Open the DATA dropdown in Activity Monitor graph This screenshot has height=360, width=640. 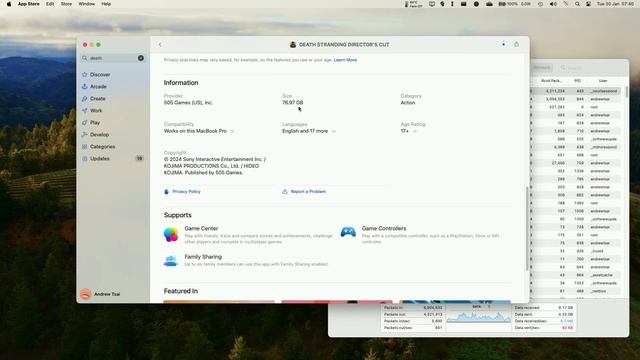pos(480,307)
